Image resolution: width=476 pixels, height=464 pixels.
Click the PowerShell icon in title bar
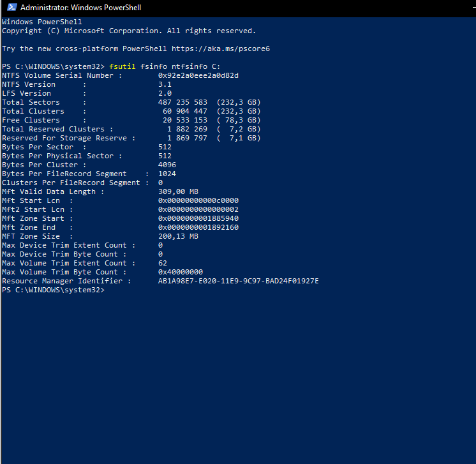point(10,8)
